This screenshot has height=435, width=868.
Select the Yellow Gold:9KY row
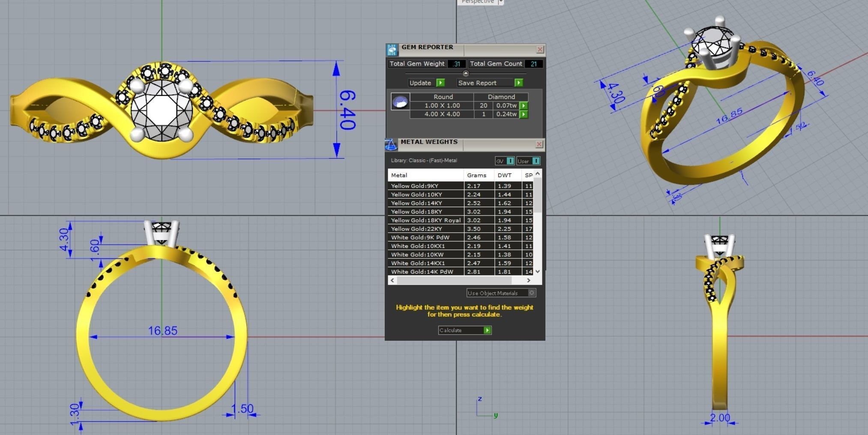point(461,186)
